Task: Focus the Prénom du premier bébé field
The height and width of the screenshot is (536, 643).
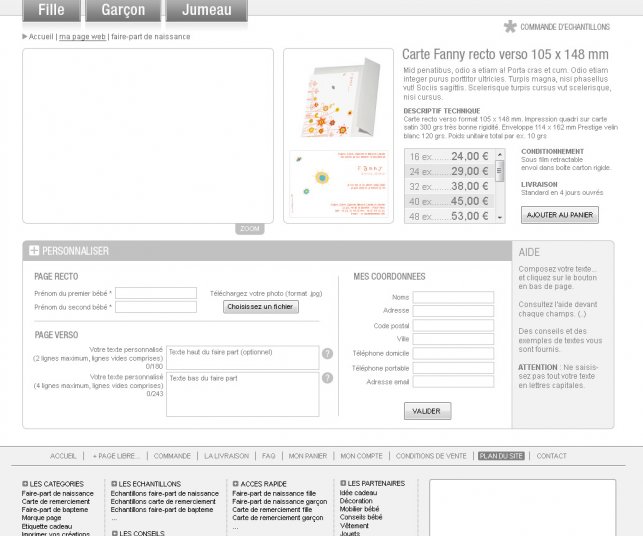Action: click(x=156, y=293)
